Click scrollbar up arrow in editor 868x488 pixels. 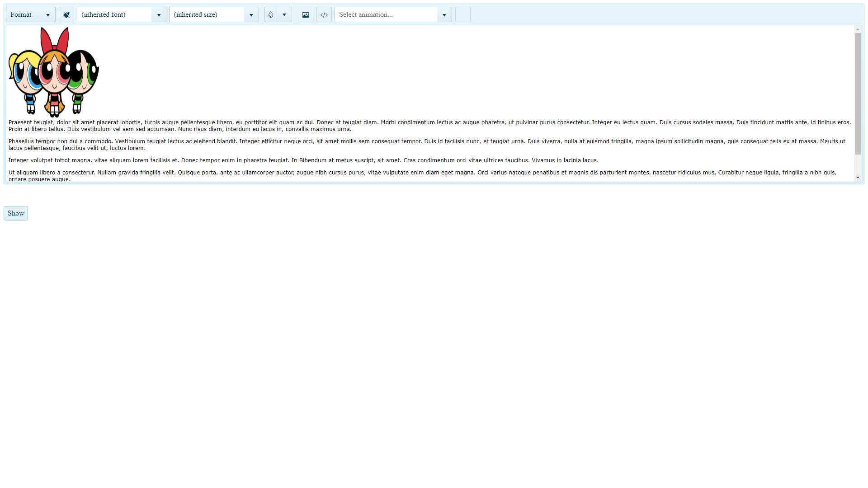tap(858, 29)
